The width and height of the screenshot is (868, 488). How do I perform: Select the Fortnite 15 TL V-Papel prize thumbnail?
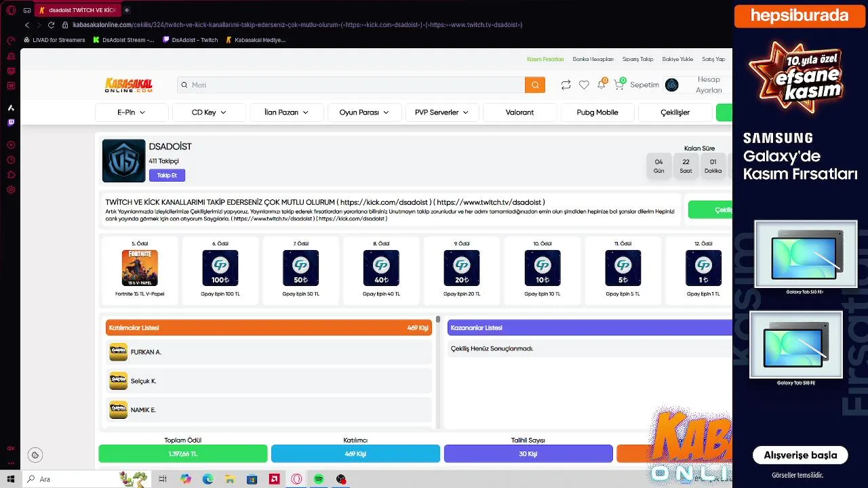[140, 268]
